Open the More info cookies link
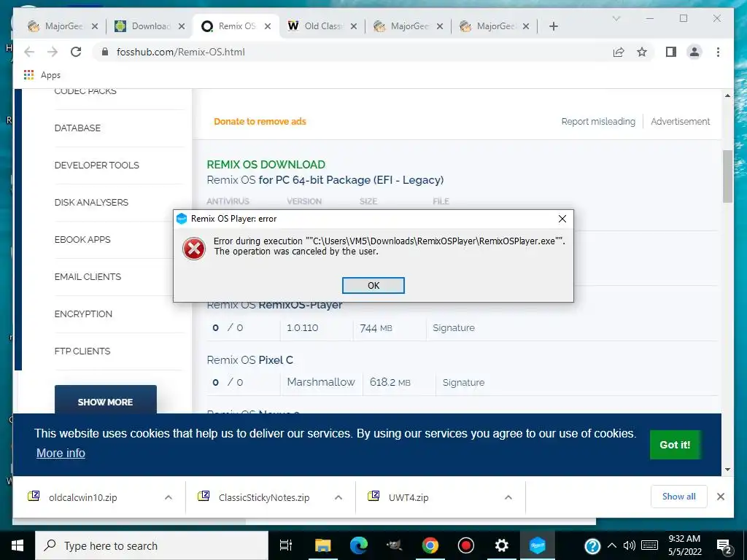The image size is (747, 560). coord(61,453)
